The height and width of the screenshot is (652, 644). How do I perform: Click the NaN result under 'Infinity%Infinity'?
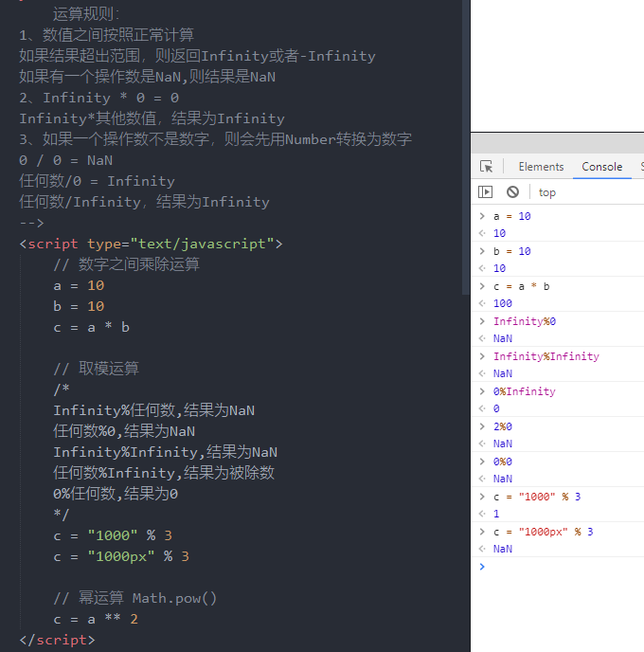point(502,373)
